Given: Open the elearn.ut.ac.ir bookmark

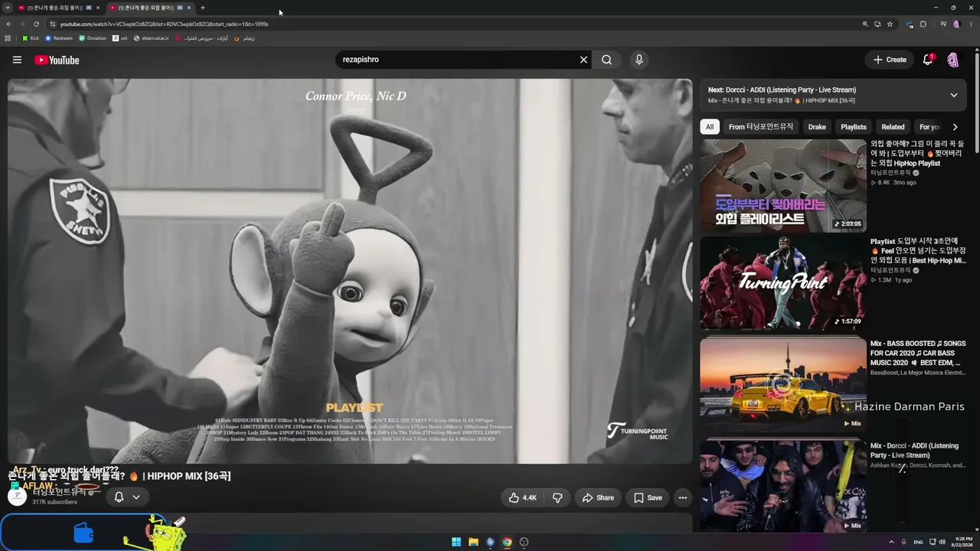Looking at the screenshot, I should 151,38.
